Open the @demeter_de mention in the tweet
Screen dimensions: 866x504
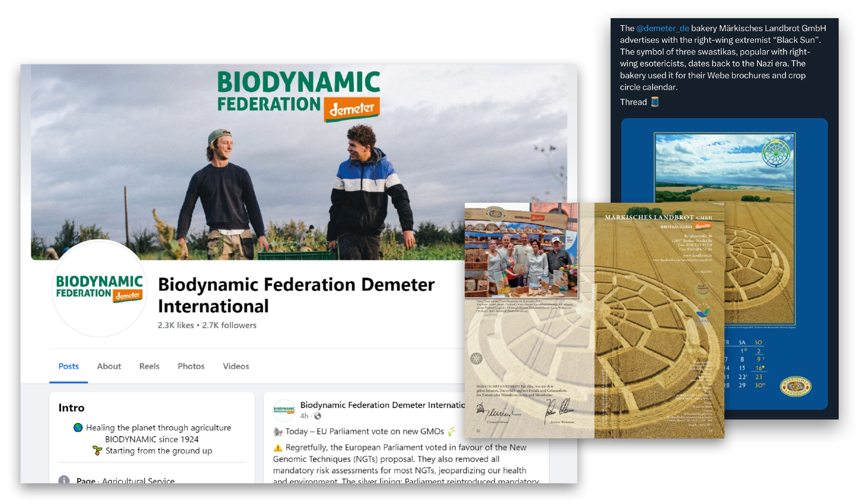point(662,28)
